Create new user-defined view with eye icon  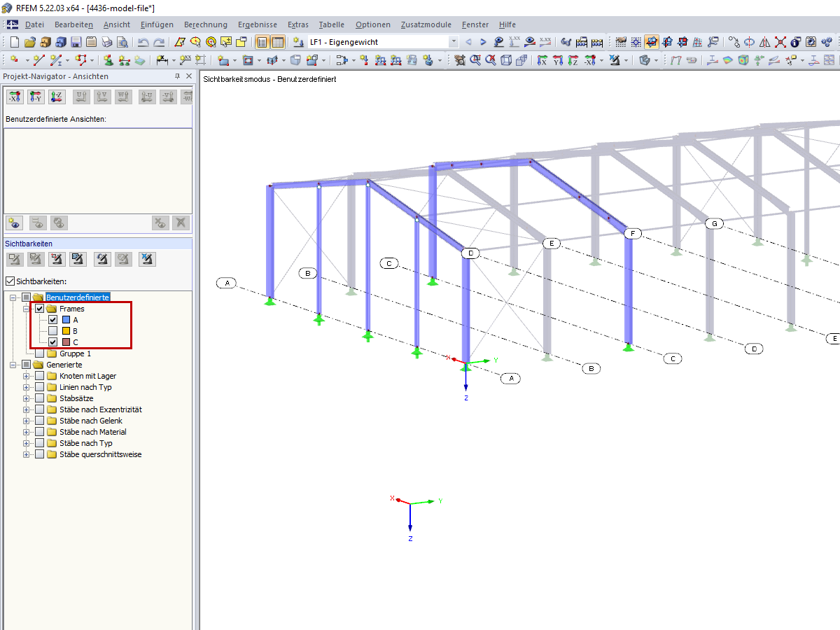tap(15, 223)
